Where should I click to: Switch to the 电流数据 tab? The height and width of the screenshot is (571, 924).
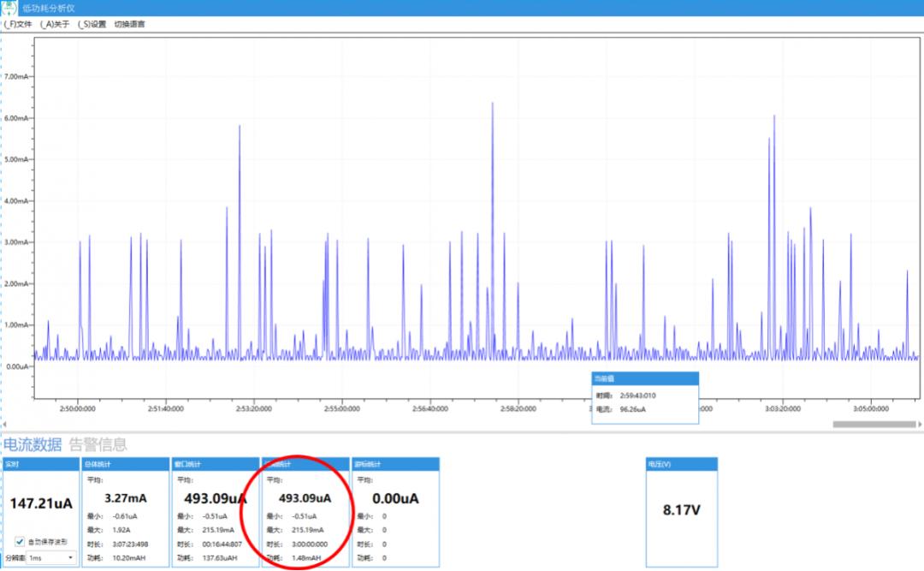[x=33, y=444]
